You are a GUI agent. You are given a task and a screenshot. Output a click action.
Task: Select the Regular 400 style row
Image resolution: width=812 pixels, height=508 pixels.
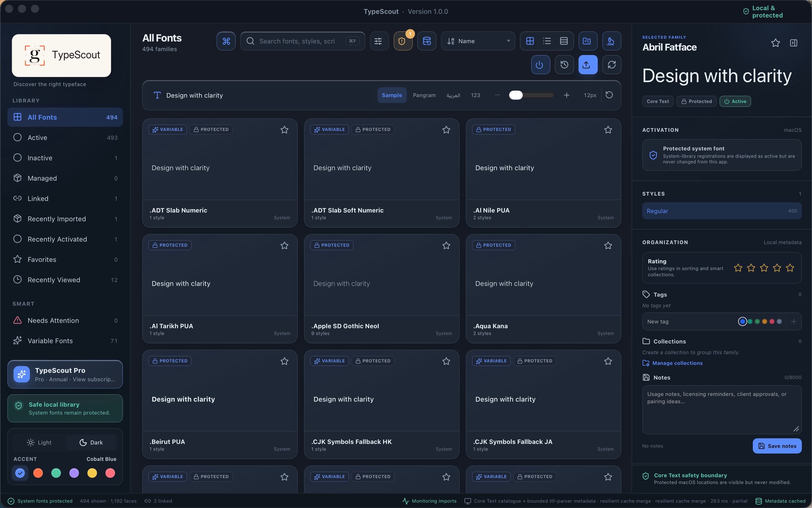point(721,211)
